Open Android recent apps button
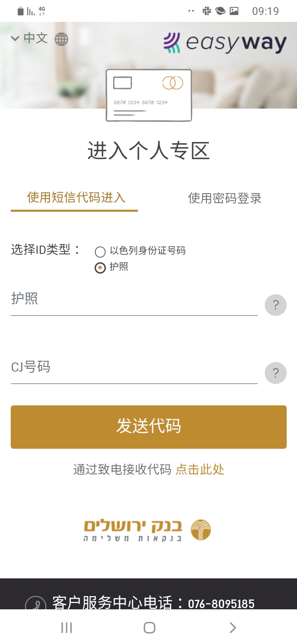297x644 pixels. point(66,628)
